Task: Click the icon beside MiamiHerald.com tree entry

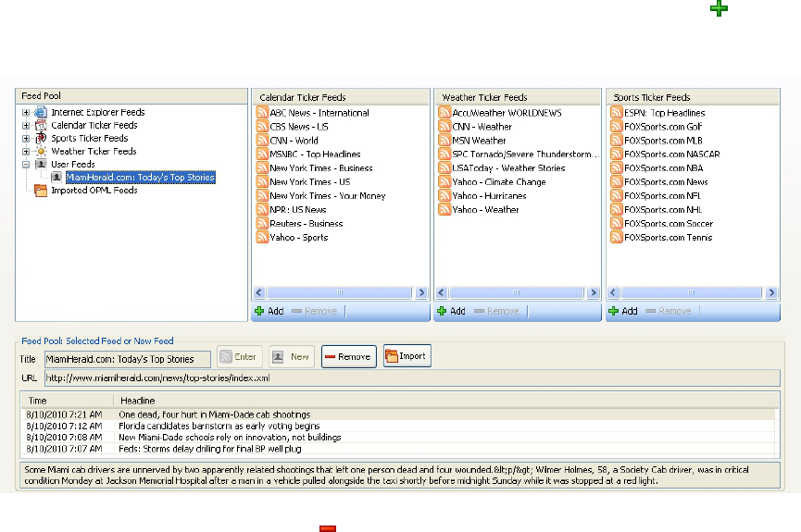Action: click(x=56, y=177)
